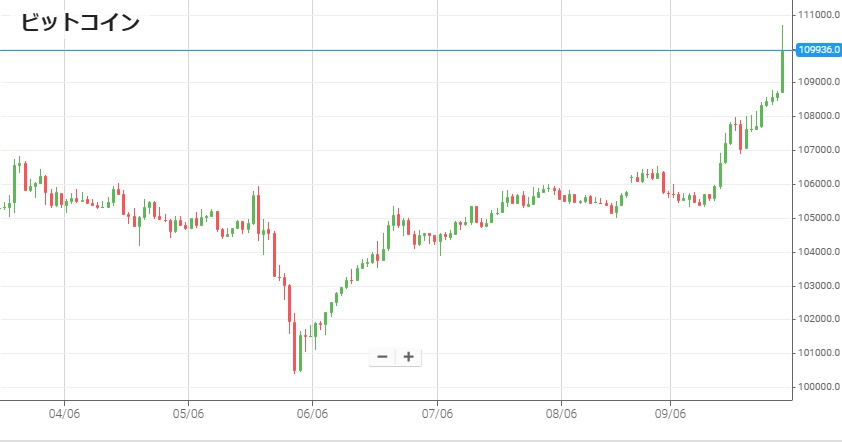This screenshot has height=443, width=842.
Task: Select the 04/06 date label
Action: 64,412
